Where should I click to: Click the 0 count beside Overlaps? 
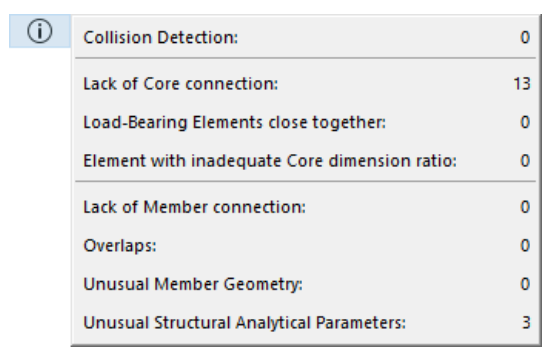[x=525, y=245]
